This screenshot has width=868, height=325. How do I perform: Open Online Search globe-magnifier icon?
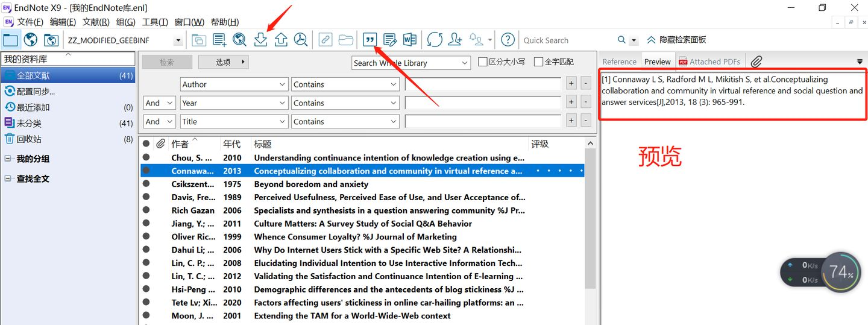click(240, 40)
